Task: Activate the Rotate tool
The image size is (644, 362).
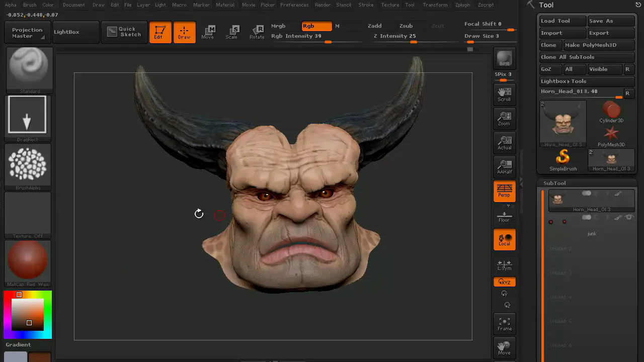Action: pyautogui.click(x=257, y=32)
